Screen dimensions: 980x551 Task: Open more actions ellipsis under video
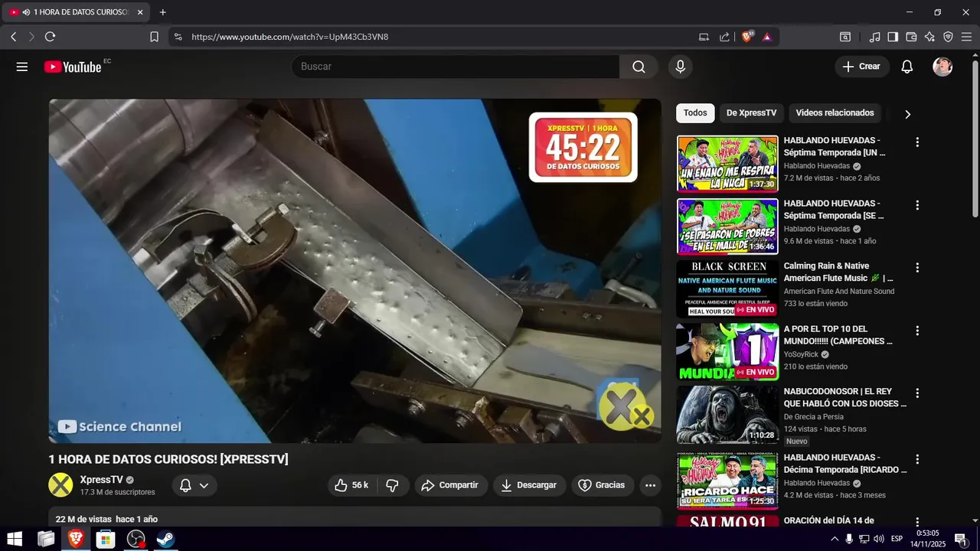650,485
